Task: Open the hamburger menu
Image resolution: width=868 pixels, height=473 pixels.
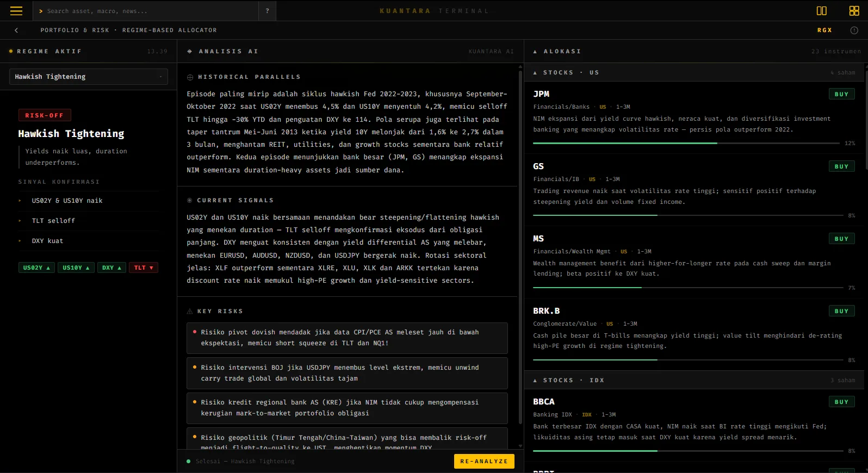Action: tap(16, 11)
